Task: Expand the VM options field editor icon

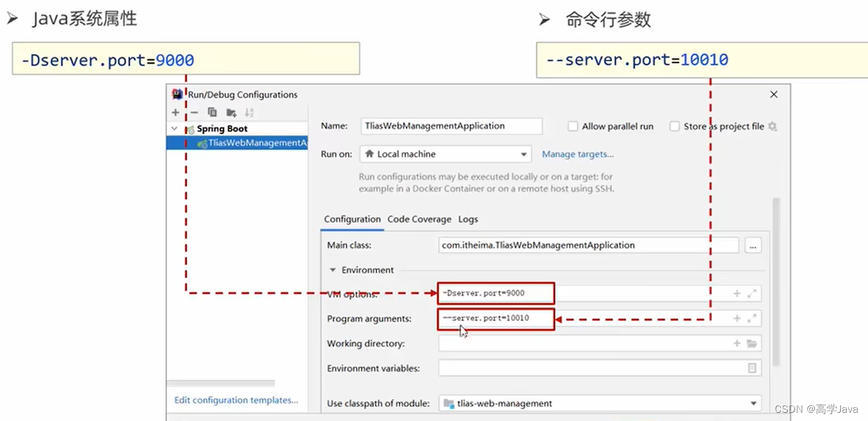Action: tap(751, 293)
